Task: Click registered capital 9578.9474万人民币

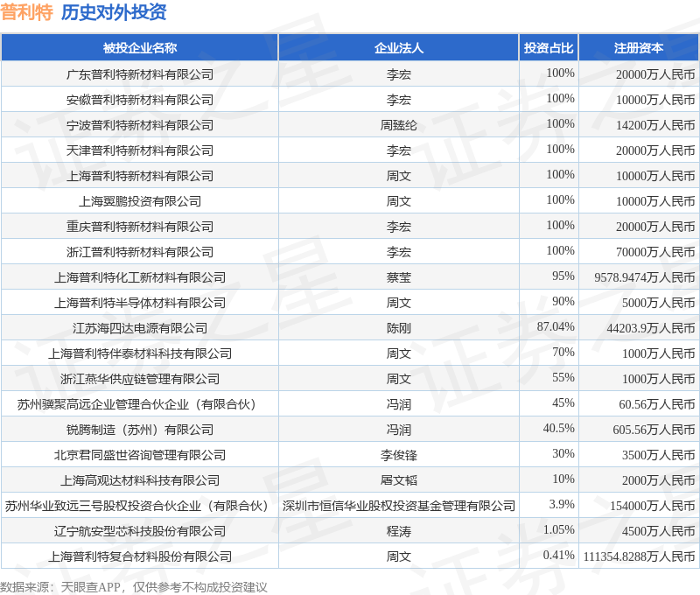Action: tap(645, 277)
